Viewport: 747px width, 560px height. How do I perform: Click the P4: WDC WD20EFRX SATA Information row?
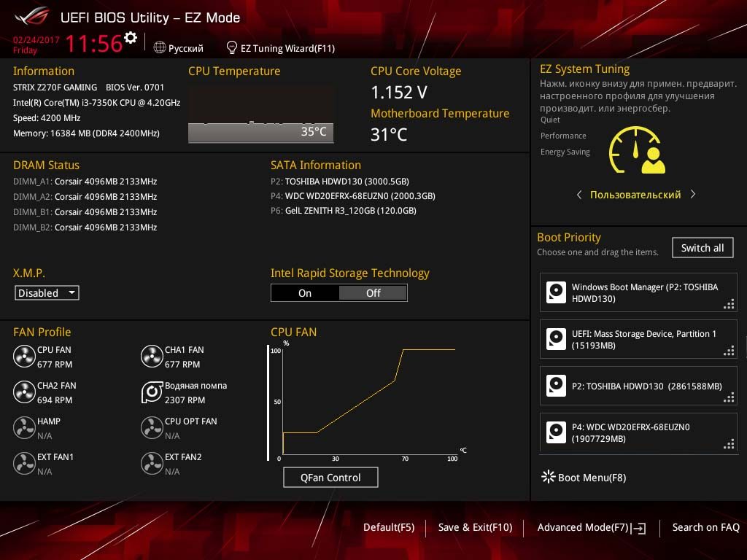coord(353,195)
